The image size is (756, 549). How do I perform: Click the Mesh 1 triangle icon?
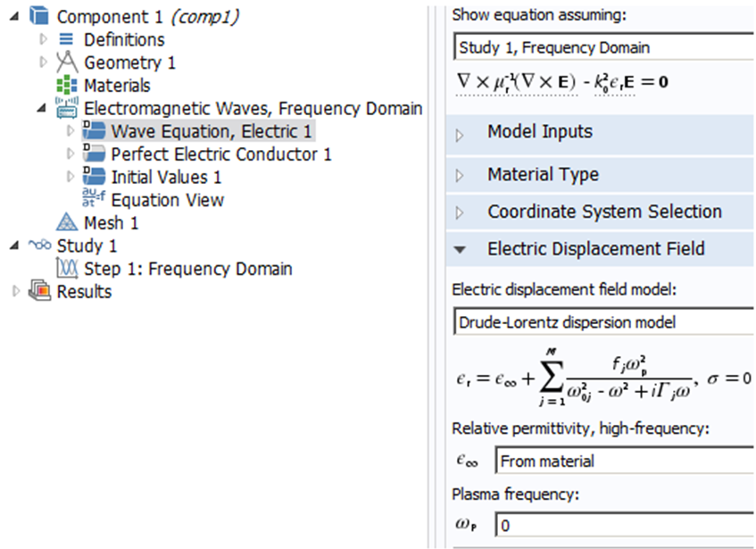click(67, 223)
